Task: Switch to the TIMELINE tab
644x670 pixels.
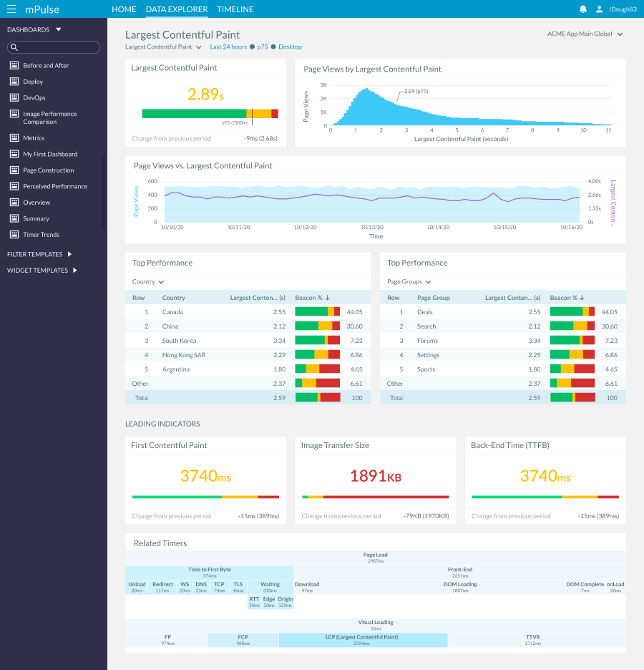Action: click(235, 9)
